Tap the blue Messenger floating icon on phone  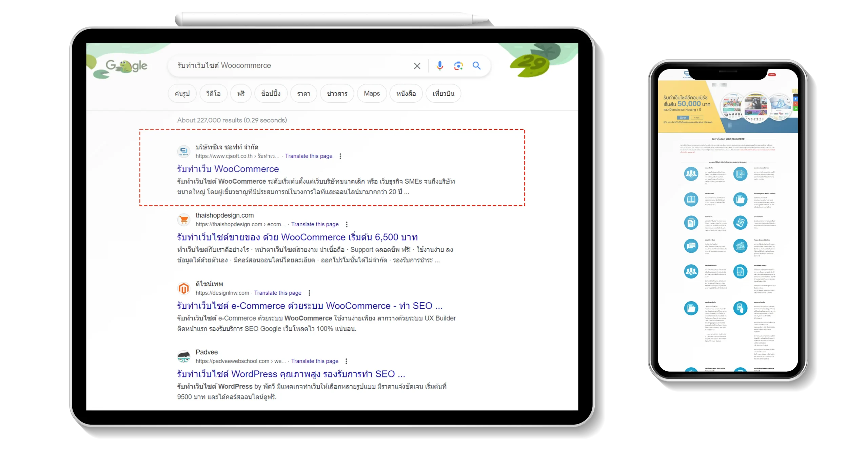tap(795, 99)
